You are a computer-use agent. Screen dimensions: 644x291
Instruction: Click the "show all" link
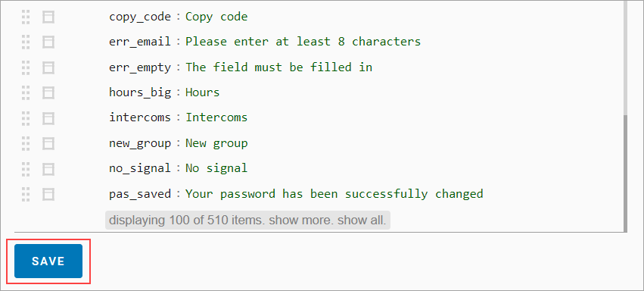click(362, 221)
